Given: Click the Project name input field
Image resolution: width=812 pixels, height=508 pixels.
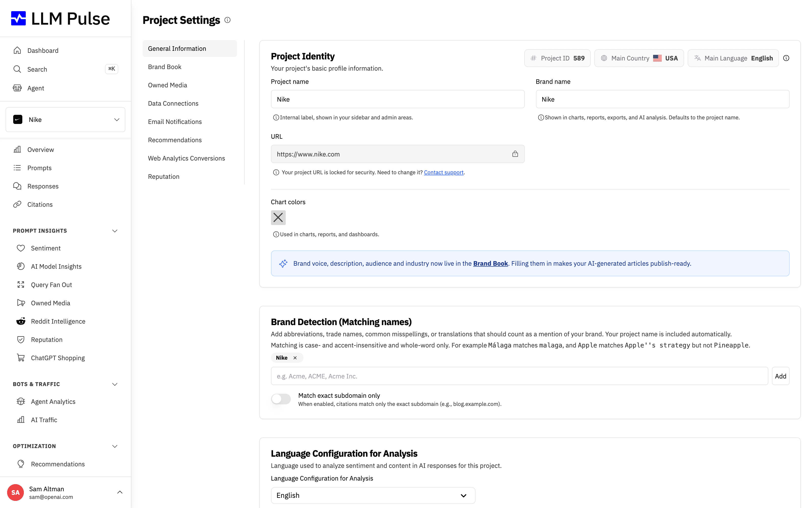Looking at the screenshot, I should (x=398, y=99).
